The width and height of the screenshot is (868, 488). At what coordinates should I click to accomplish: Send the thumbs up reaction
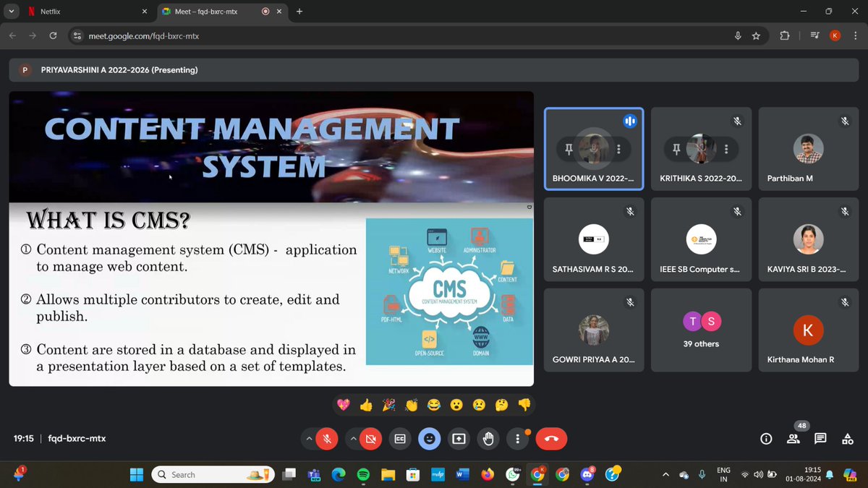pos(366,405)
